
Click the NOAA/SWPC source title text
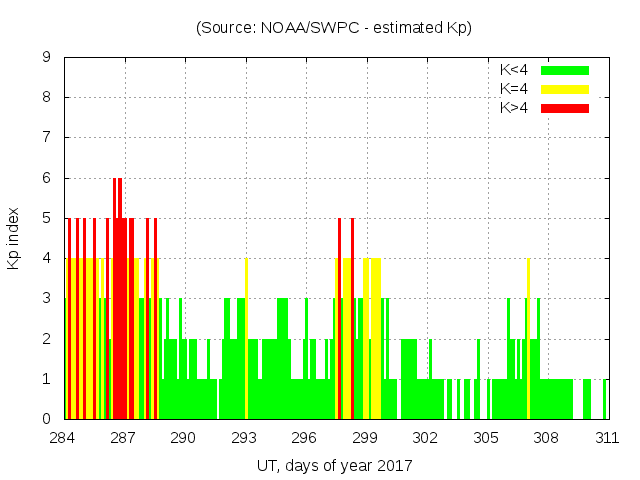[x=334, y=28]
